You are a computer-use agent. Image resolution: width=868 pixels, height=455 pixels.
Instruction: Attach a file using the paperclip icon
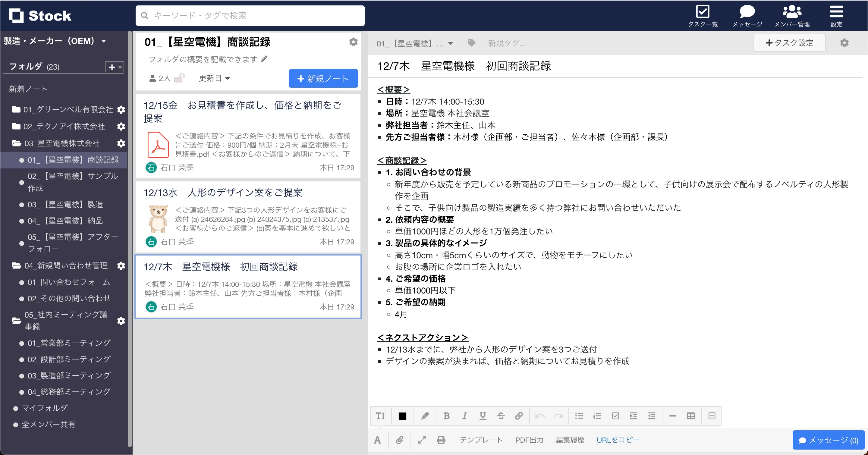coord(400,440)
